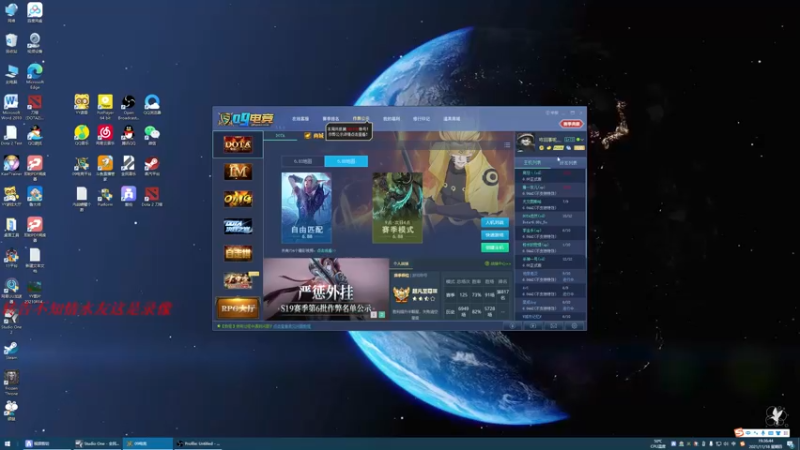Open the Open Broadcaster desktop shortcut
Image resolution: width=800 pixels, height=450 pixels.
(x=129, y=107)
